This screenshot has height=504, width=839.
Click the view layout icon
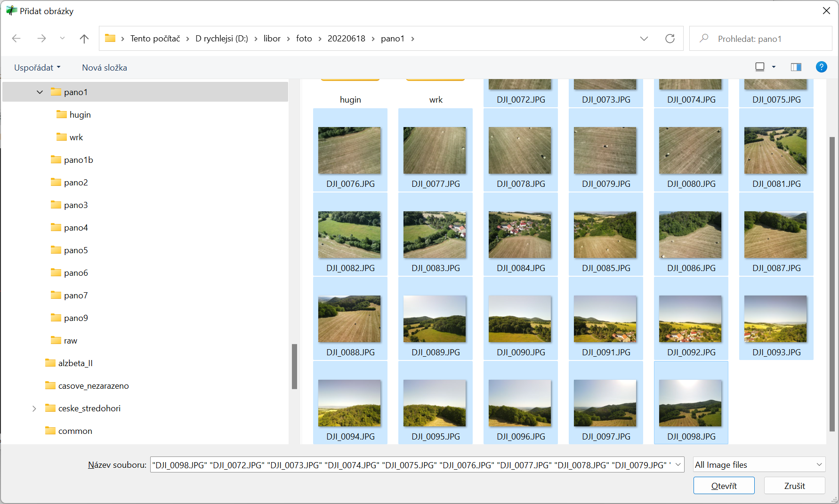coord(760,67)
